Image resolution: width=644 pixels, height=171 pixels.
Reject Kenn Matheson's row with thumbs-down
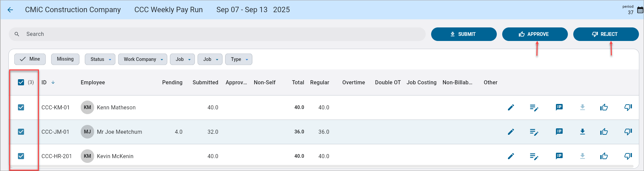point(628,107)
